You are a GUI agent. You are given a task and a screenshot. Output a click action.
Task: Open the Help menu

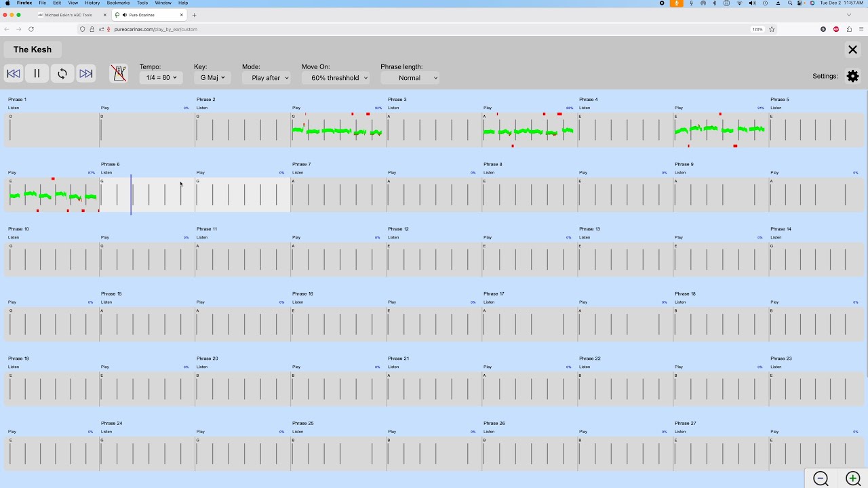(x=183, y=3)
